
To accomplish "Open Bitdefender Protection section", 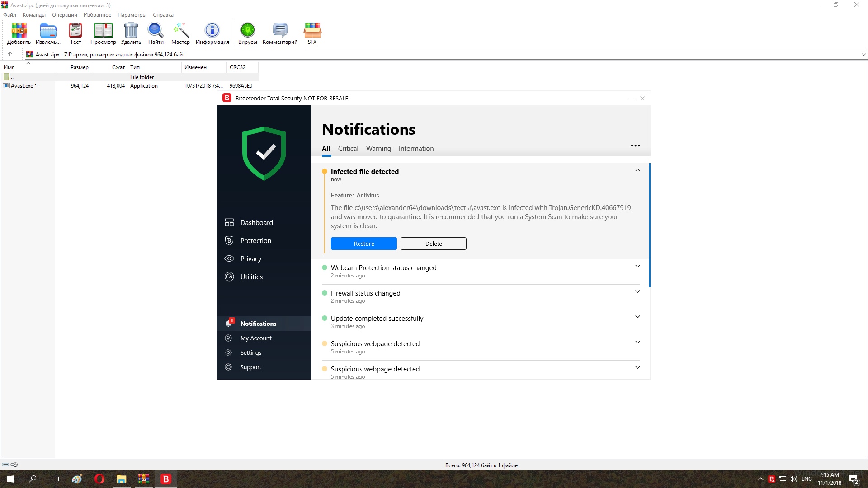I will point(255,241).
